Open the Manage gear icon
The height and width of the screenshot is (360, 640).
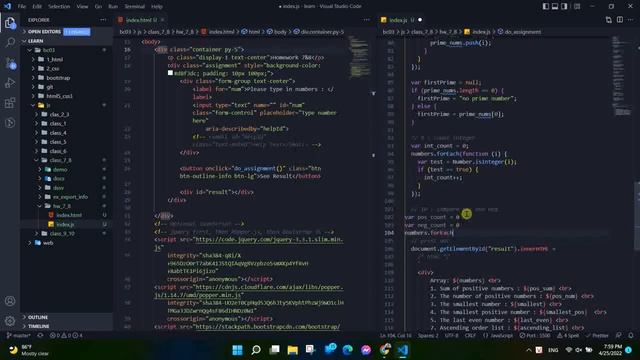click(10, 321)
